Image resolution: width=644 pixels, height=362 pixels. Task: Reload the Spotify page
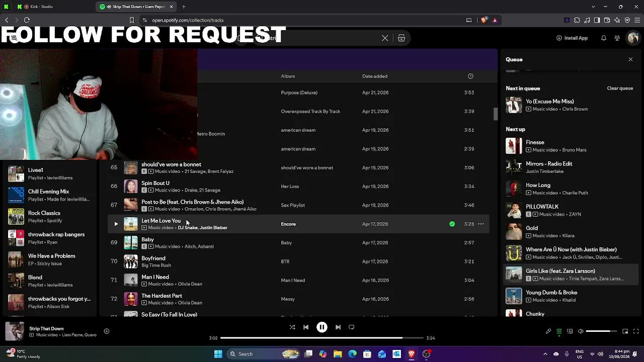(x=27, y=20)
